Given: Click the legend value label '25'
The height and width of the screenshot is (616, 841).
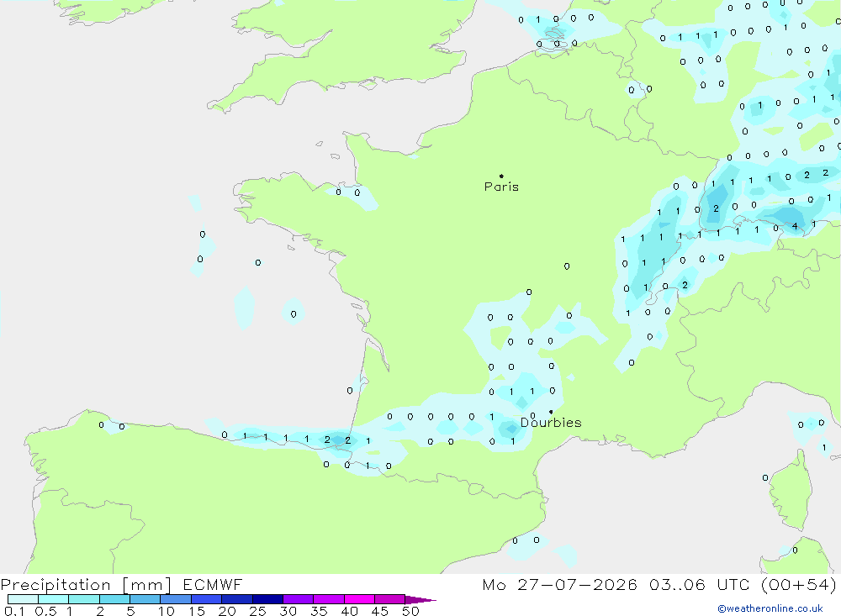Looking at the screenshot, I should tap(257, 611).
